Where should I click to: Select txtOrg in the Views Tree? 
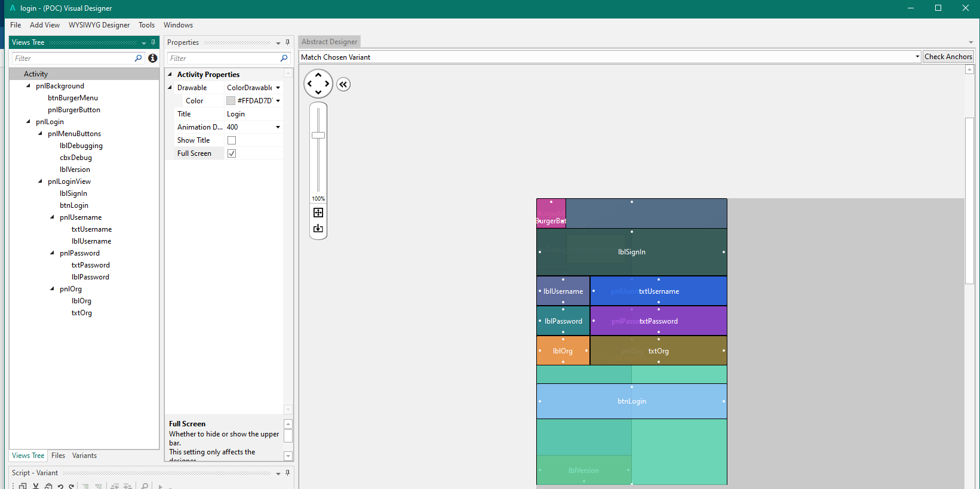[x=82, y=313]
